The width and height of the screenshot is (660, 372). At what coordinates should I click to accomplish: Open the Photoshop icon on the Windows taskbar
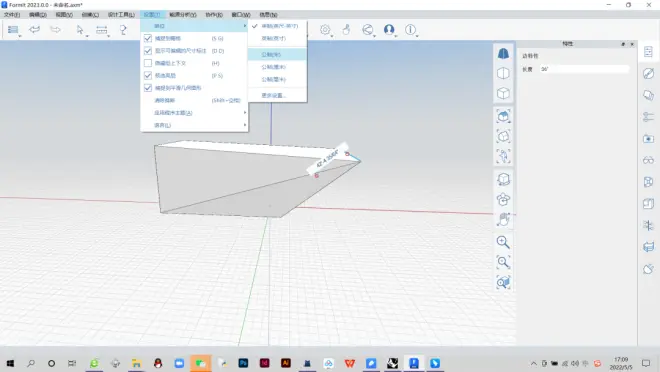(243, 363)
